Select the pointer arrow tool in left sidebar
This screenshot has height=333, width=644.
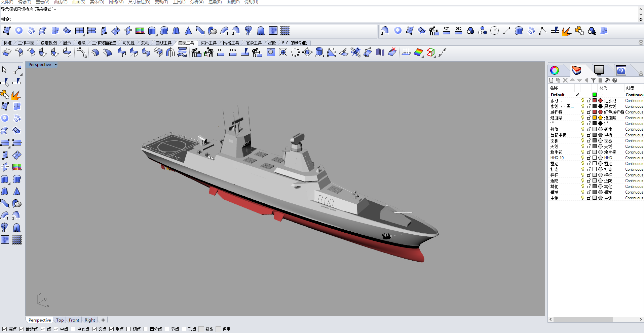4,70
